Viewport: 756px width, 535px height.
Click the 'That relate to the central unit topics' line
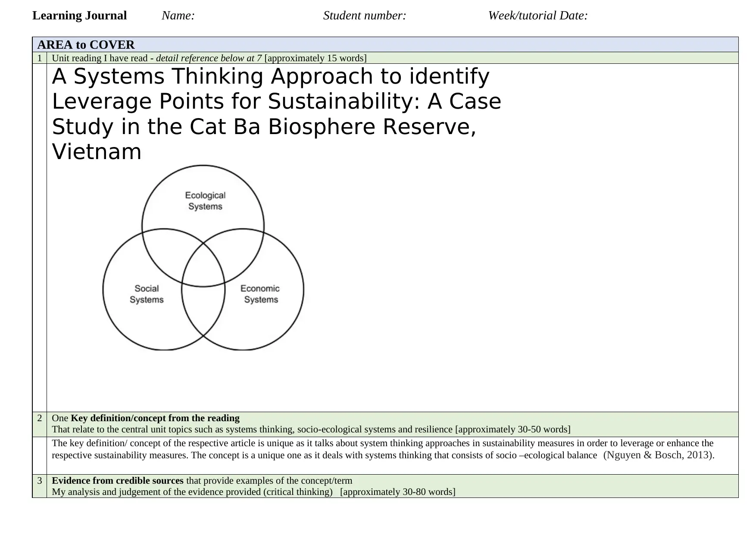(311, 429)
